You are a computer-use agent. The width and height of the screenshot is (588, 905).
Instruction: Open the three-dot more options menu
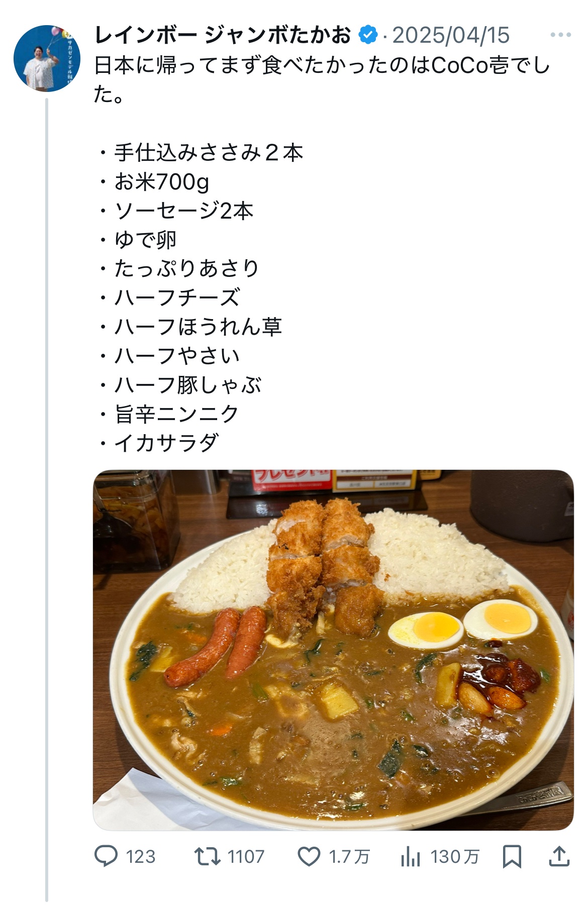pos(560,35)
